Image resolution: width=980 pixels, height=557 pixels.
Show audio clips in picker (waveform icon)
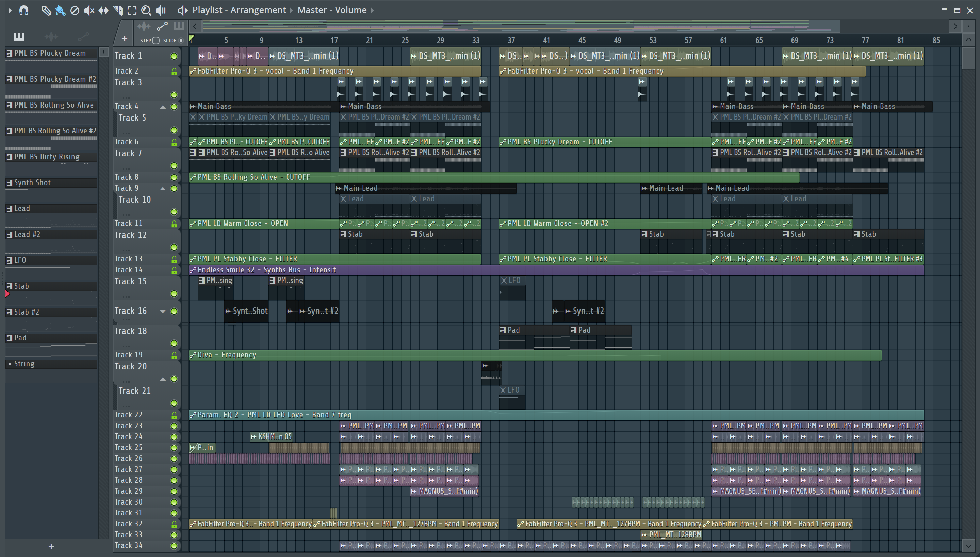[x=51, y=36]
